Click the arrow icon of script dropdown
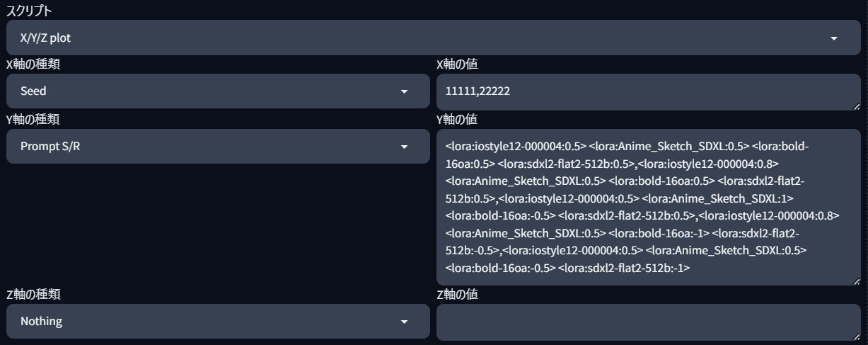This screenshot has width=868, height=345. point(833,38)
